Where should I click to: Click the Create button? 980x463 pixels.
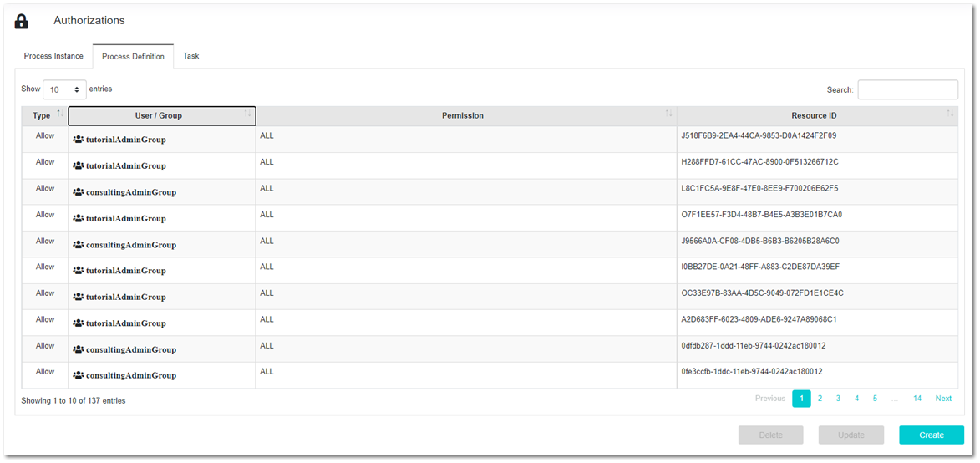click(932, 435)
